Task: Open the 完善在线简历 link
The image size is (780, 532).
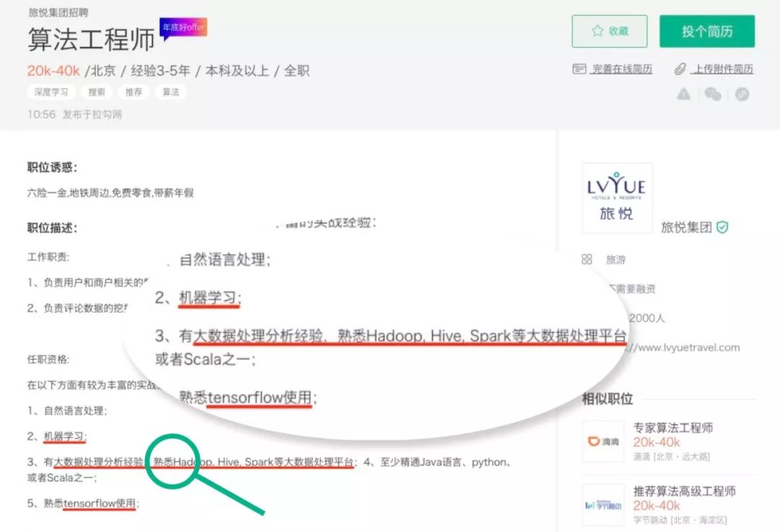Action: click(x=622, y=69)
